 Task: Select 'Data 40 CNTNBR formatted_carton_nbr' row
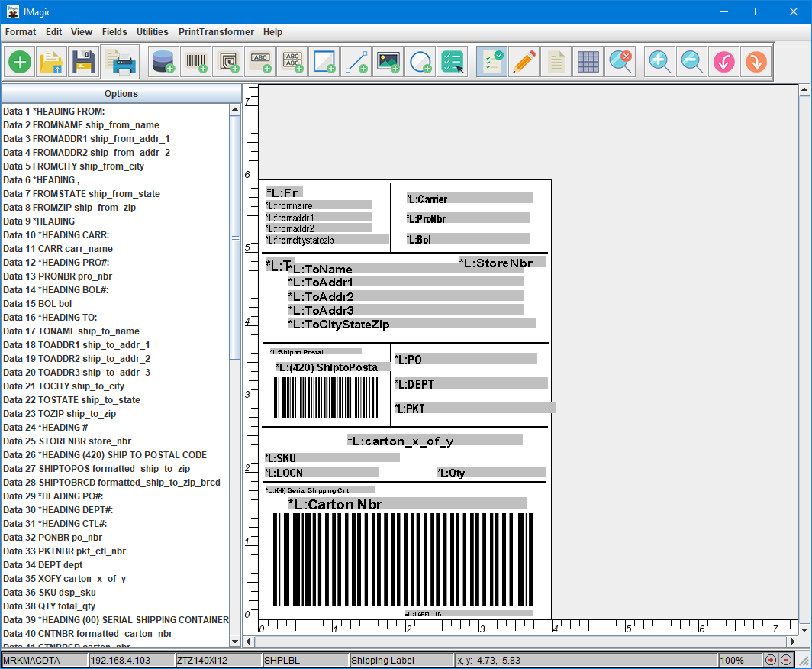[115, 634]
